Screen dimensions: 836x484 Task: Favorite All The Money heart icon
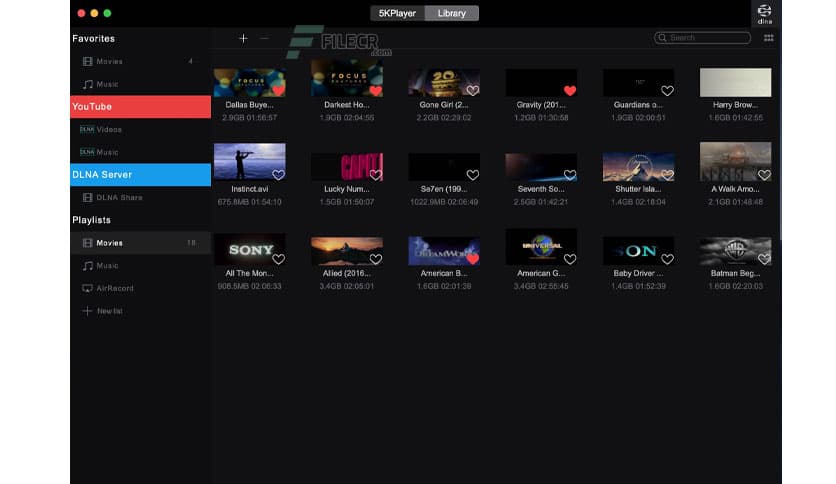pos(278,259)
